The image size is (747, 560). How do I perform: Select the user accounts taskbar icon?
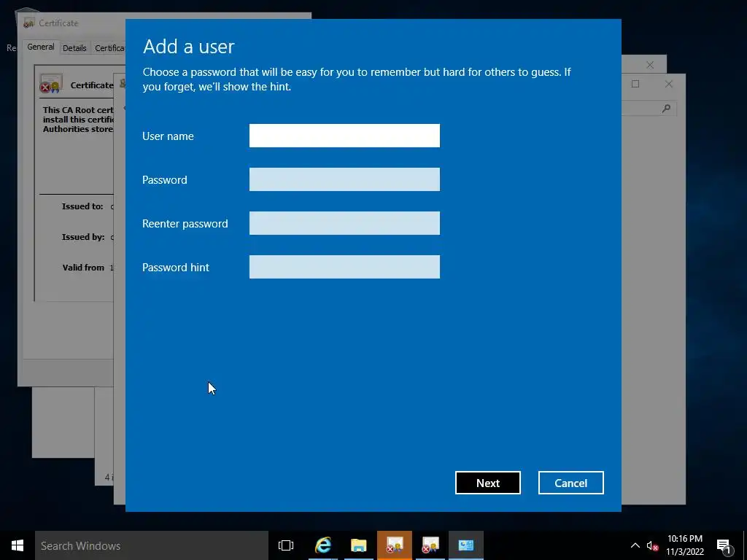466,545
